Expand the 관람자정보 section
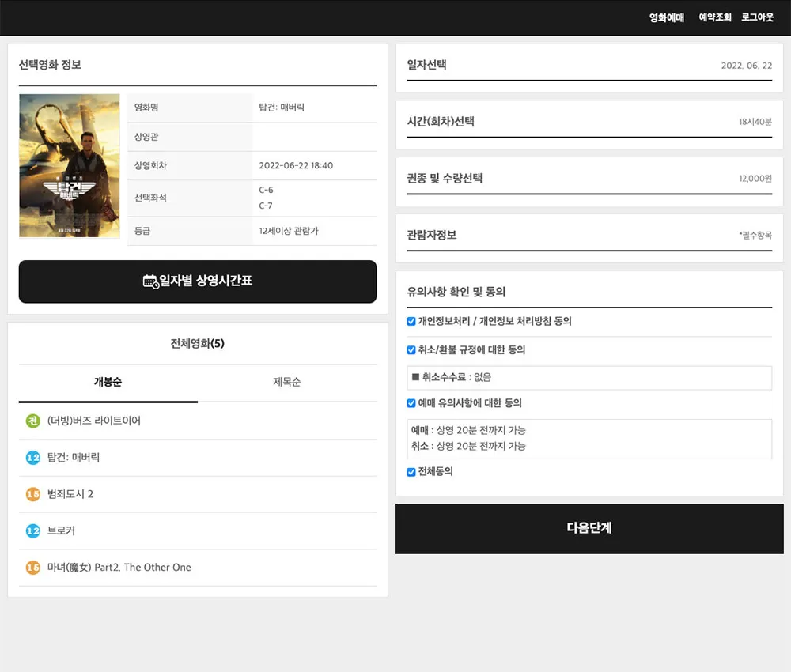The image size is (791, 672). (x=589, y=236)
